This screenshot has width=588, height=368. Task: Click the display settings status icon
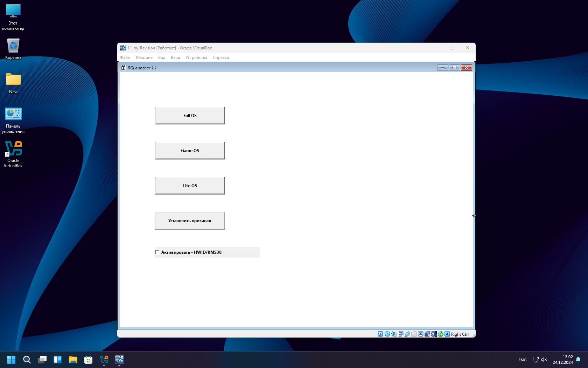420,334
